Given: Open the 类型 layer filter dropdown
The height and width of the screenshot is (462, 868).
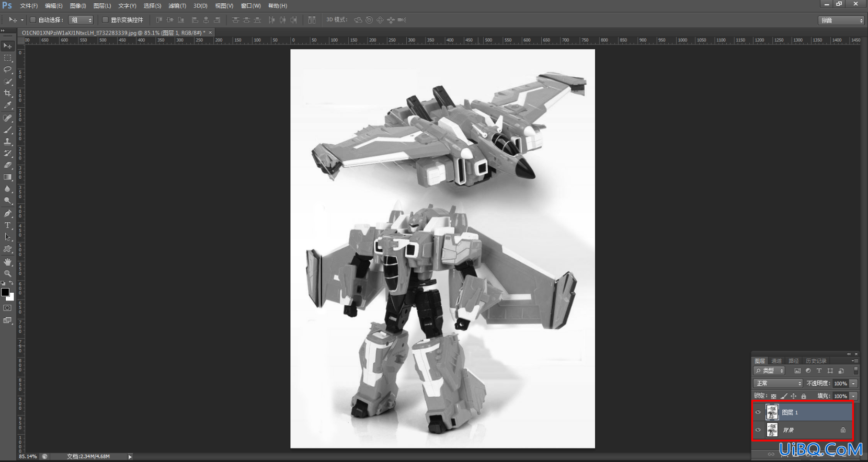Looking at the screenshot, I should (769, 371).
